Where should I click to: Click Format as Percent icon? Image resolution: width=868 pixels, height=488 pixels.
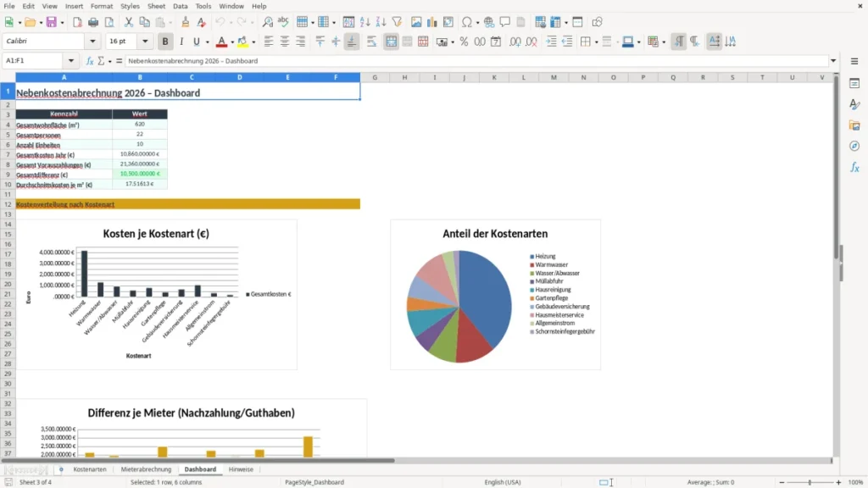[464, 42]
